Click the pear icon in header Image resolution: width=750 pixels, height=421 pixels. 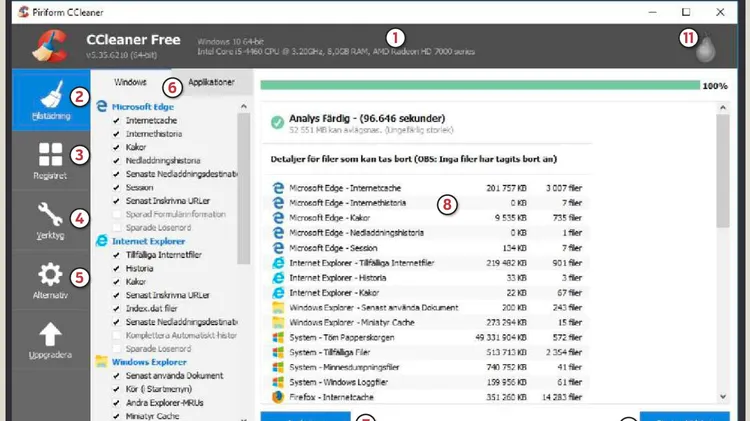(x=706, y=48)
